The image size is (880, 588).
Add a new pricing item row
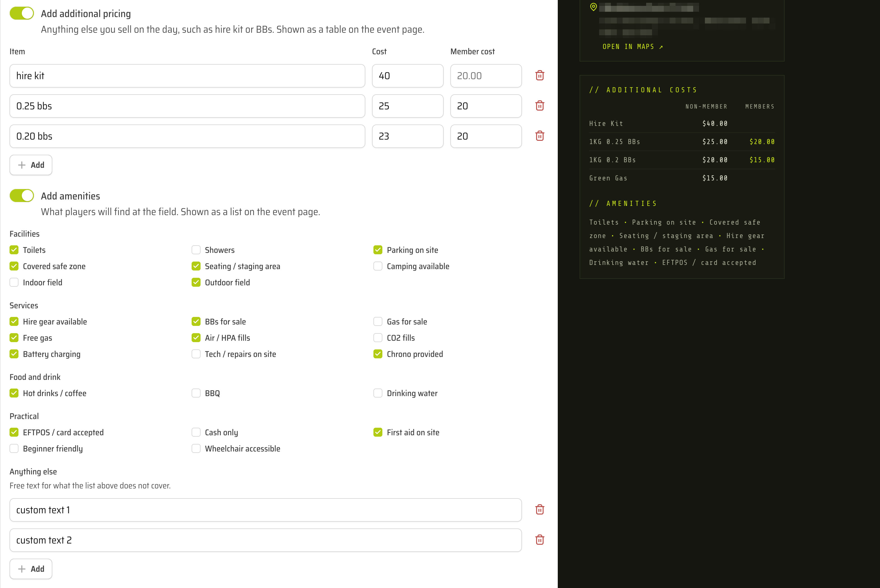pyautogui.click(x=31, y=165)
